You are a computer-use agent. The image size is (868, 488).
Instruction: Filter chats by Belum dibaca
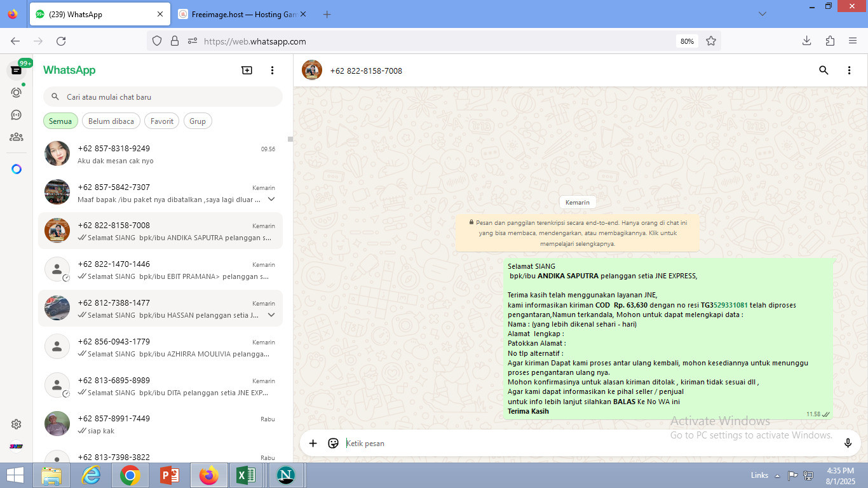coord(111,121)
